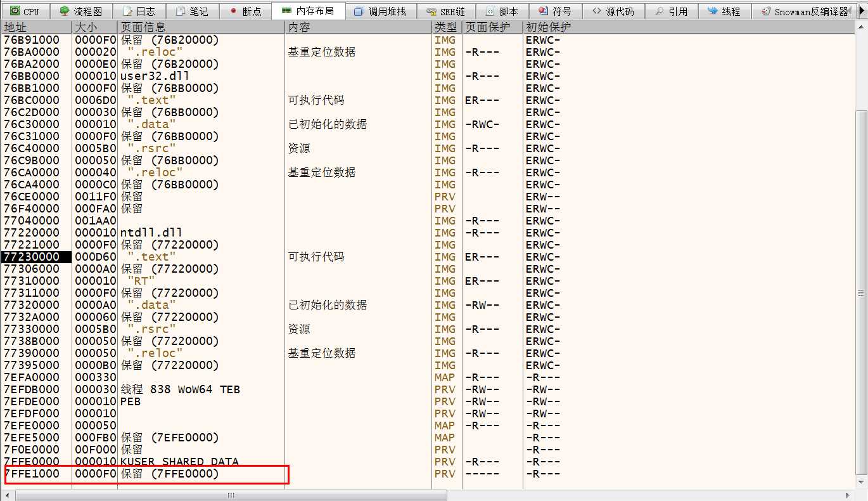Image resolution: width=868 pixels, height=501 pixels.
Task: Click the 页面信息 column header
Action: pos(201,27)
